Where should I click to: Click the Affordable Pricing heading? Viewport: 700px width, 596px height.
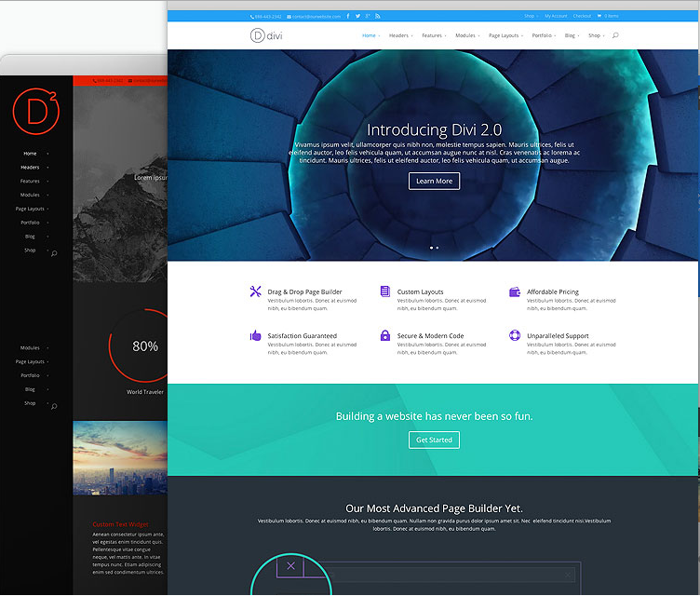coord(553,291)
